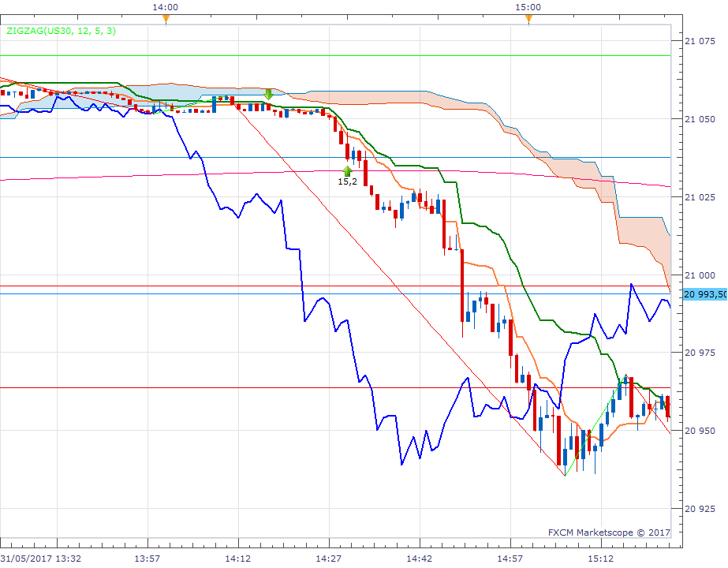Viewport: 728px width, 568px height.
Task: Click the 14:42 time axis label
Action: point(420,559)
